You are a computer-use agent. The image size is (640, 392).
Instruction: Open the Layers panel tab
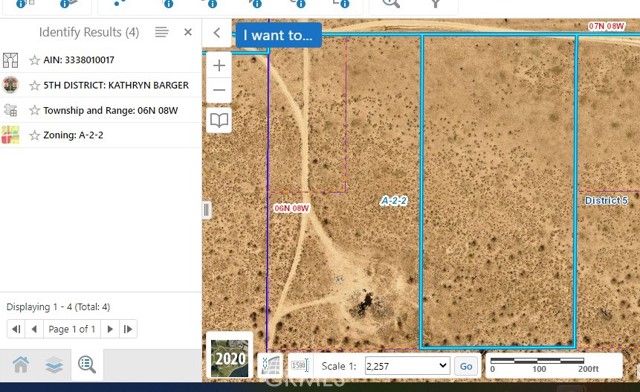pyautogui.click(x=54, y=365)
